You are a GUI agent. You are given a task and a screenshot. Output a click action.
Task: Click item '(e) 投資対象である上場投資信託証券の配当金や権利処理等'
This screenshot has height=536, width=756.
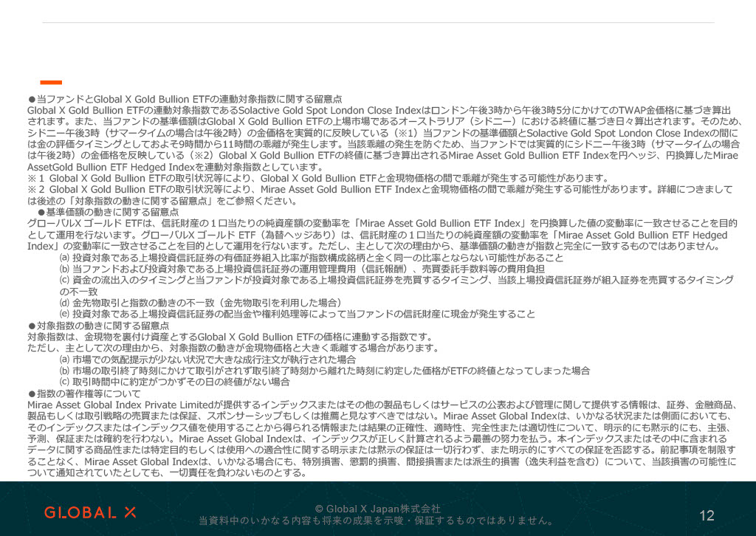coord(297,315)
